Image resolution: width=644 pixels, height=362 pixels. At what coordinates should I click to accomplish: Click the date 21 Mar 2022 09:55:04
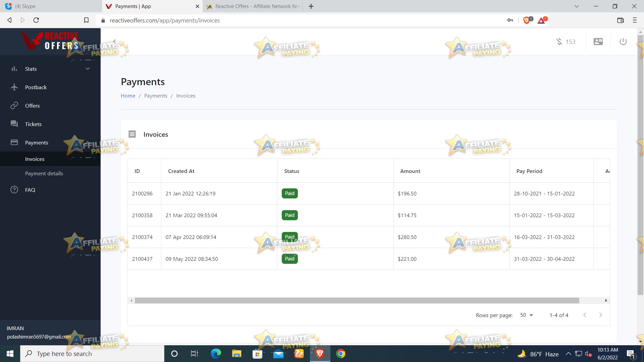[x=191, y=215]
